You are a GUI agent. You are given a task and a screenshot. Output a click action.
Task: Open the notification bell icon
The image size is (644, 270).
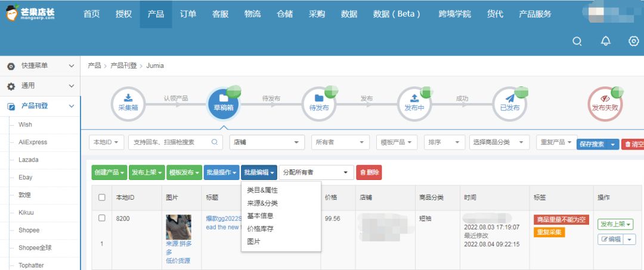point(606,41)
